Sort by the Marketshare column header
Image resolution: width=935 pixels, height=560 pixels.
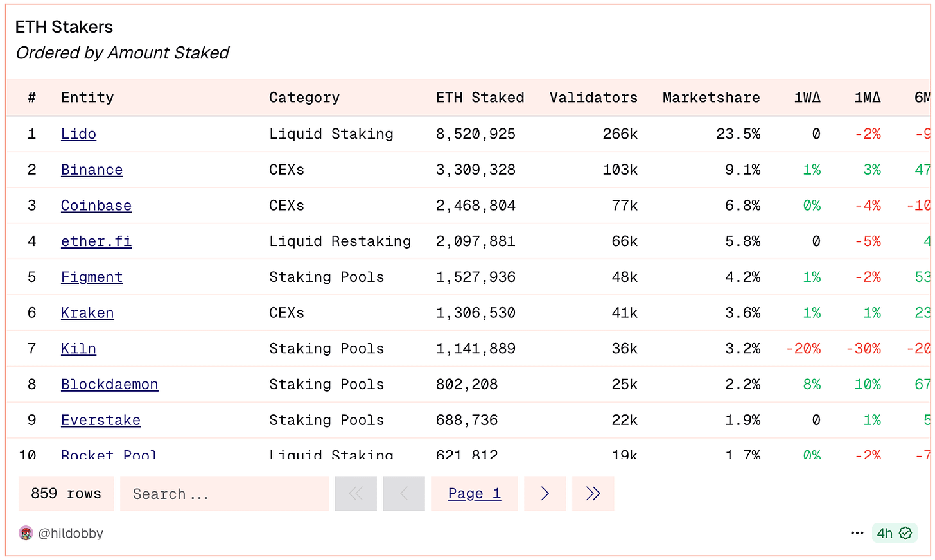click(712, 98)
